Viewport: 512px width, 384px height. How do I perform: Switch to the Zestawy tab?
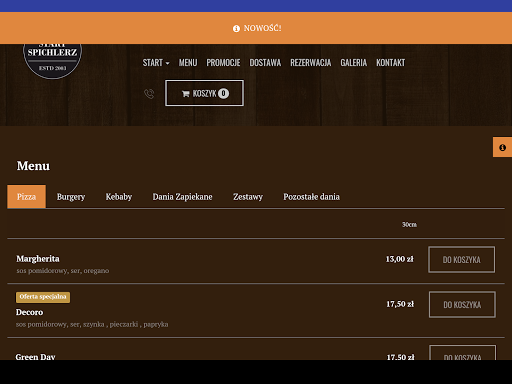tap(248, 197)
